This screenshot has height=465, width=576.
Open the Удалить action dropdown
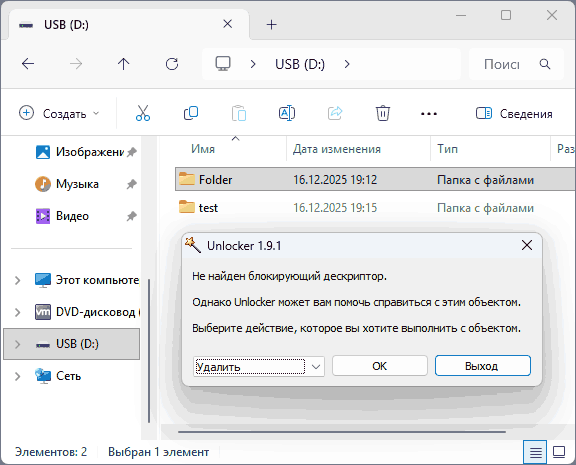[316, 366]
